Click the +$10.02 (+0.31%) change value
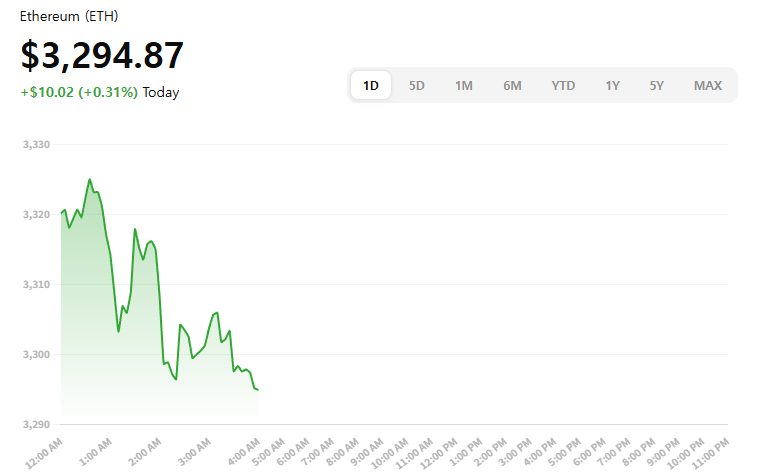758x472 pixels. [79, 92]
